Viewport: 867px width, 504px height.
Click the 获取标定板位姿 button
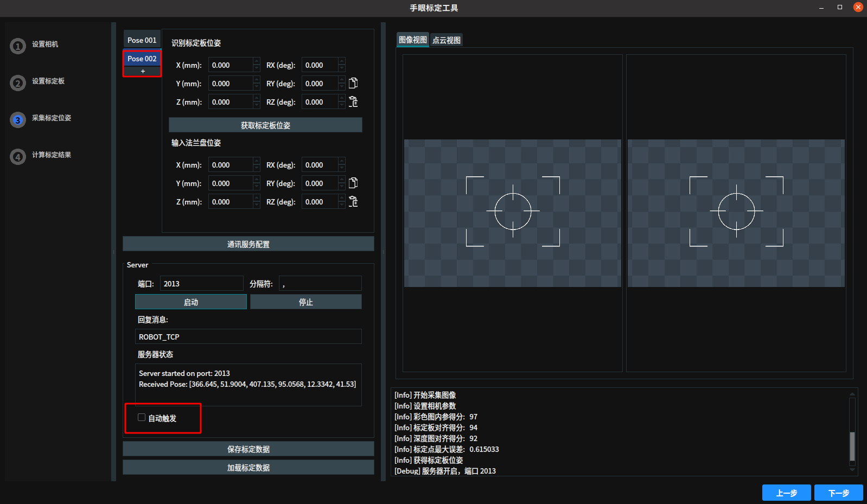(x=265, y=125)
